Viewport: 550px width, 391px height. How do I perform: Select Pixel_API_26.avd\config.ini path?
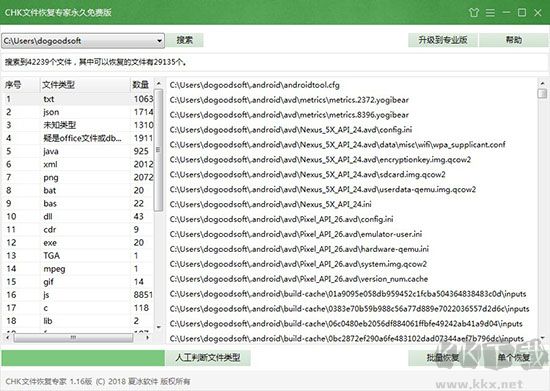coord(281,219)
